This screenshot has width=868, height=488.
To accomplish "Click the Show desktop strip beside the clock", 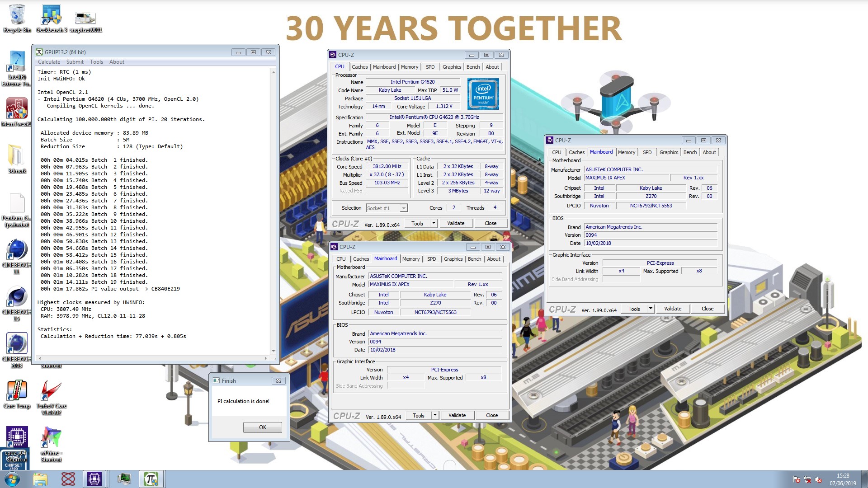I will pyautogui.click(x=864, y=479).
